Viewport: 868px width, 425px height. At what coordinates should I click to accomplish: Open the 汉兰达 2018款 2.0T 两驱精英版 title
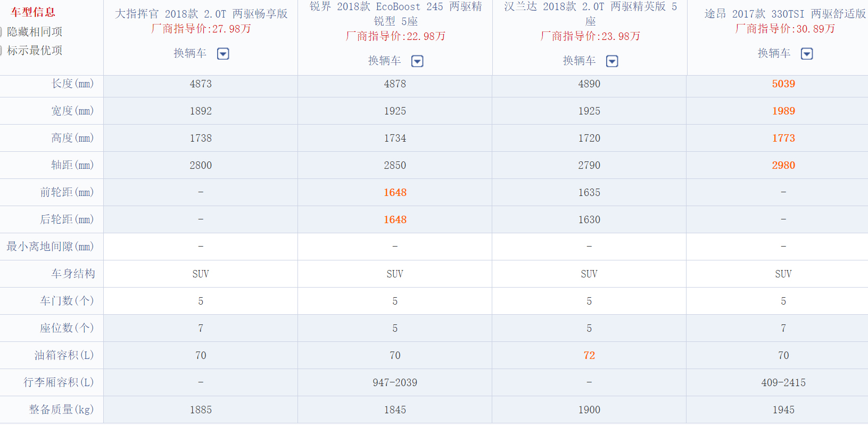590,13
